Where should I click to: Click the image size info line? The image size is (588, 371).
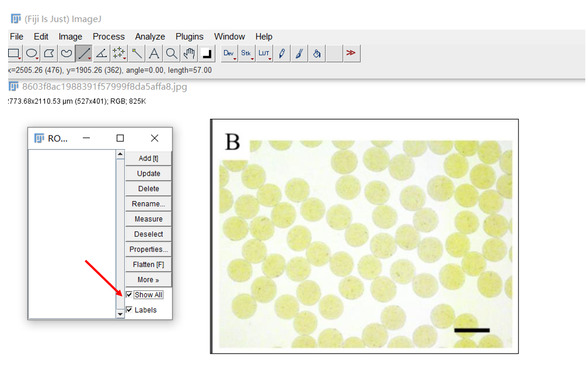pos(77,101)
